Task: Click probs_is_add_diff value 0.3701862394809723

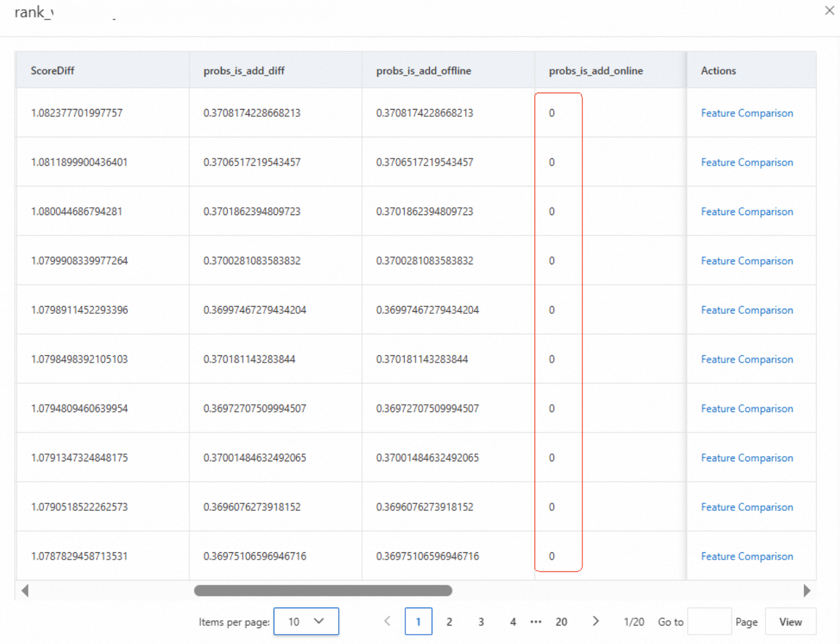Action: (x=252, y=211)
